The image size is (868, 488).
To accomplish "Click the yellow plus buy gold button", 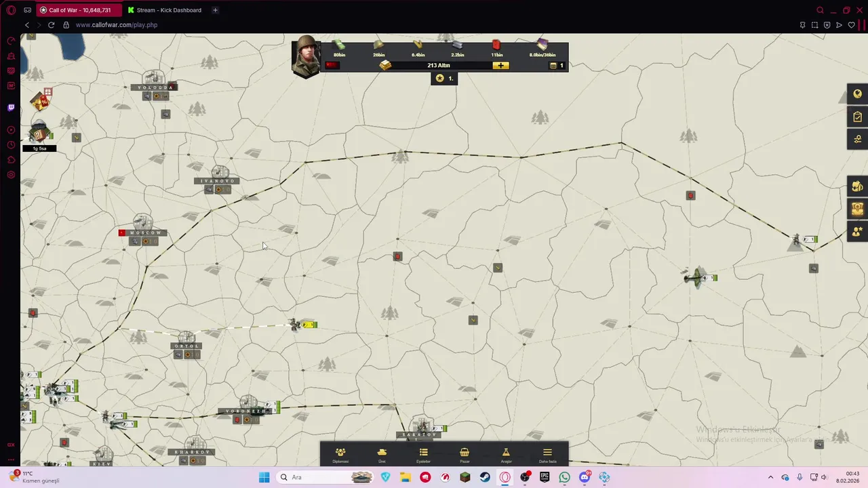I will pos(500,66).
